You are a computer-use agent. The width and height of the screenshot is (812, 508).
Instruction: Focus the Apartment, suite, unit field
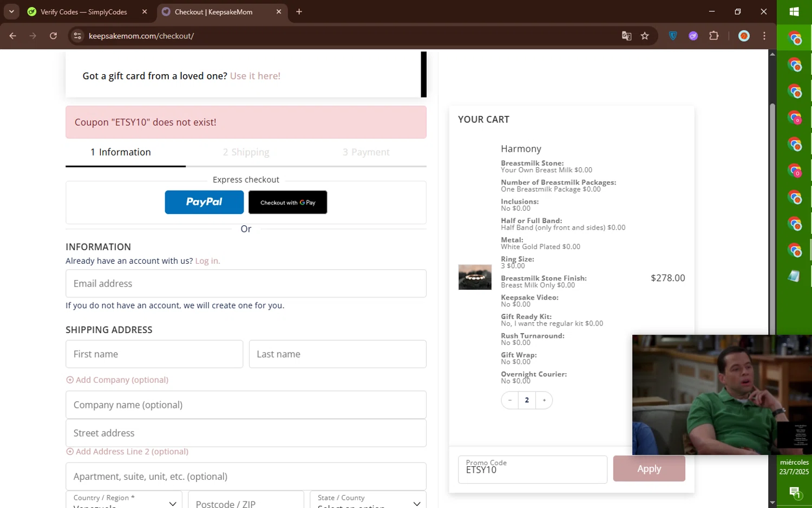click(x=246, y=477)
